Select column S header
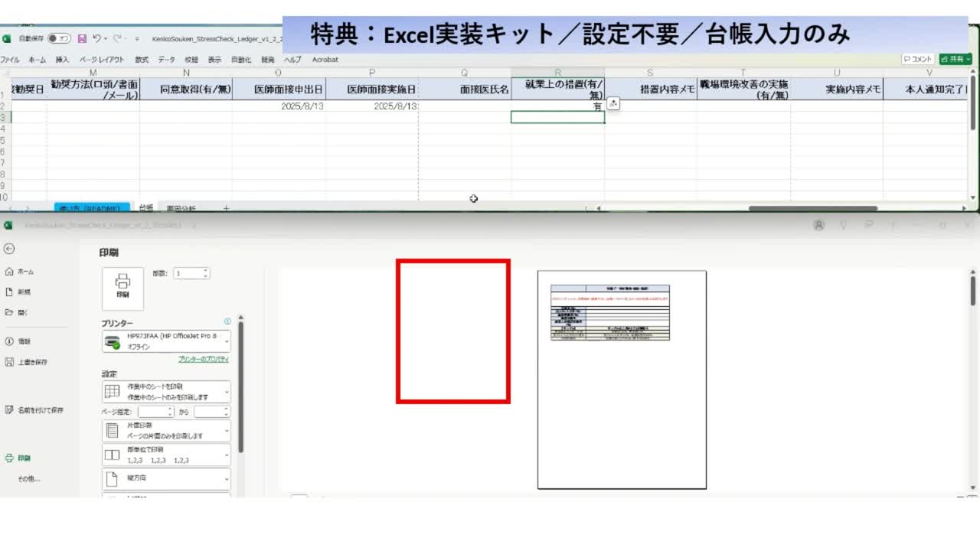980x551 pixels. (x=650, y=73)
